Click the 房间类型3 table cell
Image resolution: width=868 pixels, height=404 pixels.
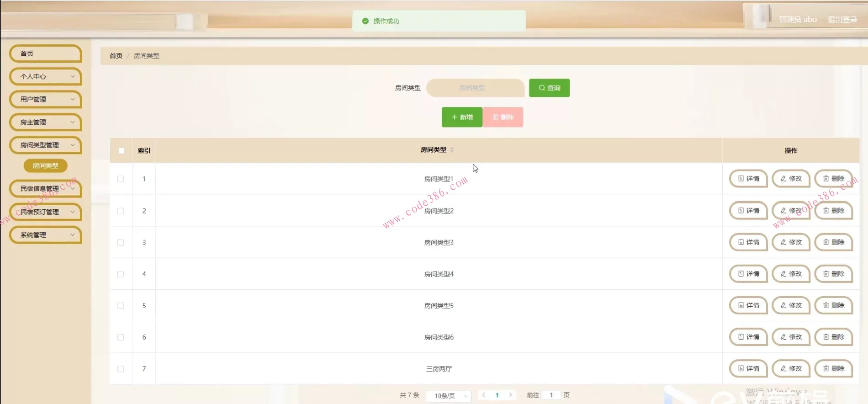(x=439, y=242)
